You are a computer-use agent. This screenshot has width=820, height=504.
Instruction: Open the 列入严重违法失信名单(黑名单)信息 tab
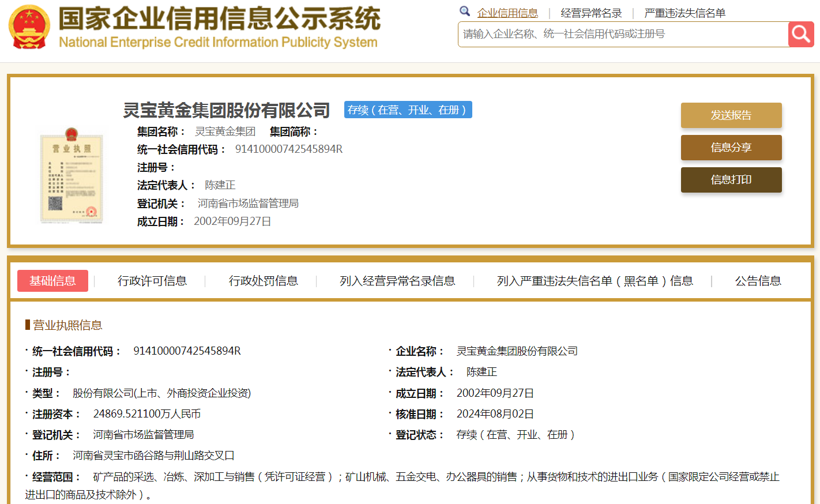[x=595, y=281]
